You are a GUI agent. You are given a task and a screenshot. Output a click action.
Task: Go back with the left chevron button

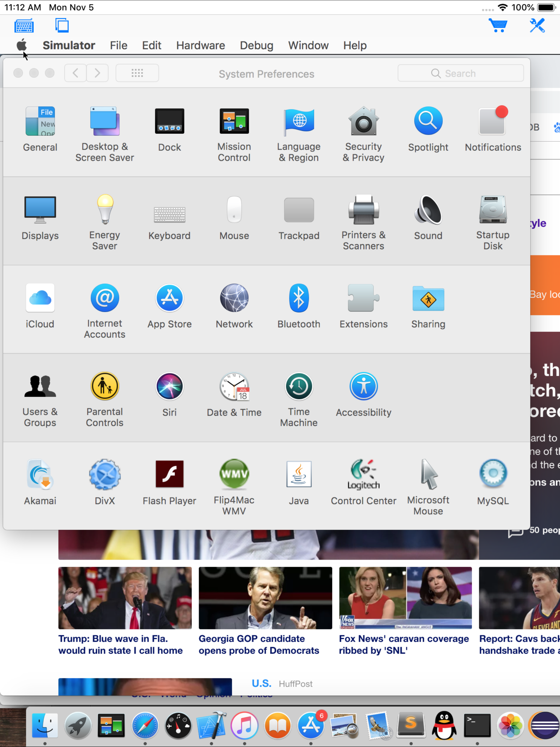click(x=76, y=73)
